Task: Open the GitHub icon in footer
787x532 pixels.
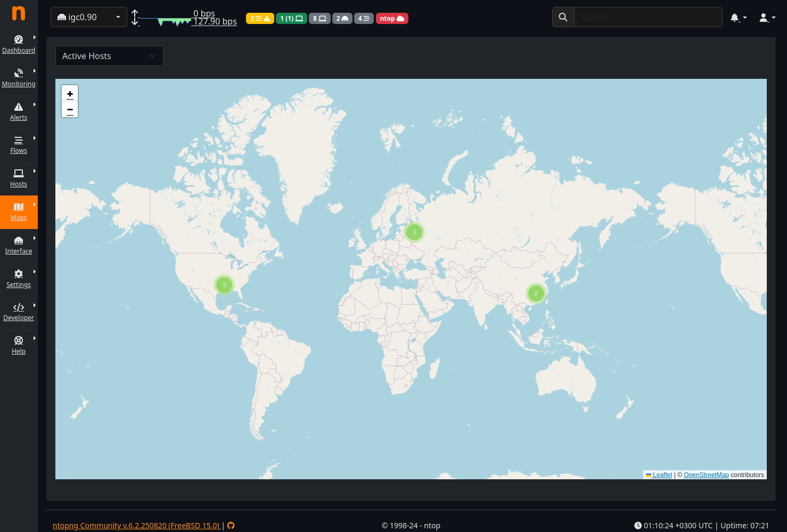Action: pos(231,526)
